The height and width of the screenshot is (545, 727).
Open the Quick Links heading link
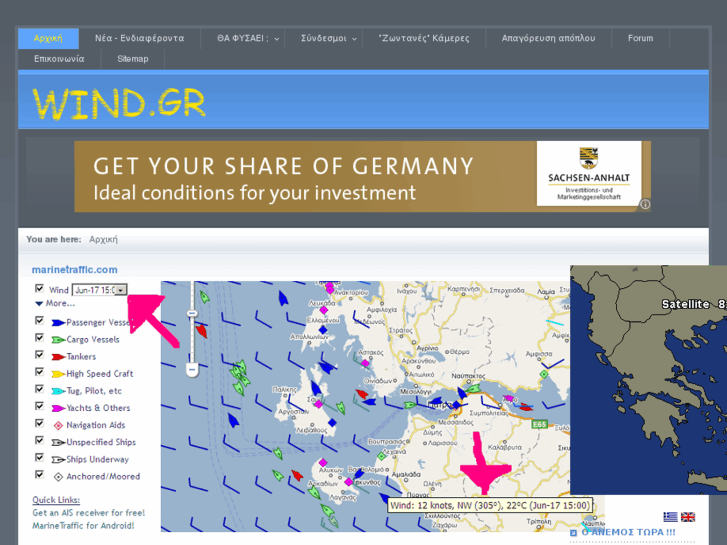56,500
